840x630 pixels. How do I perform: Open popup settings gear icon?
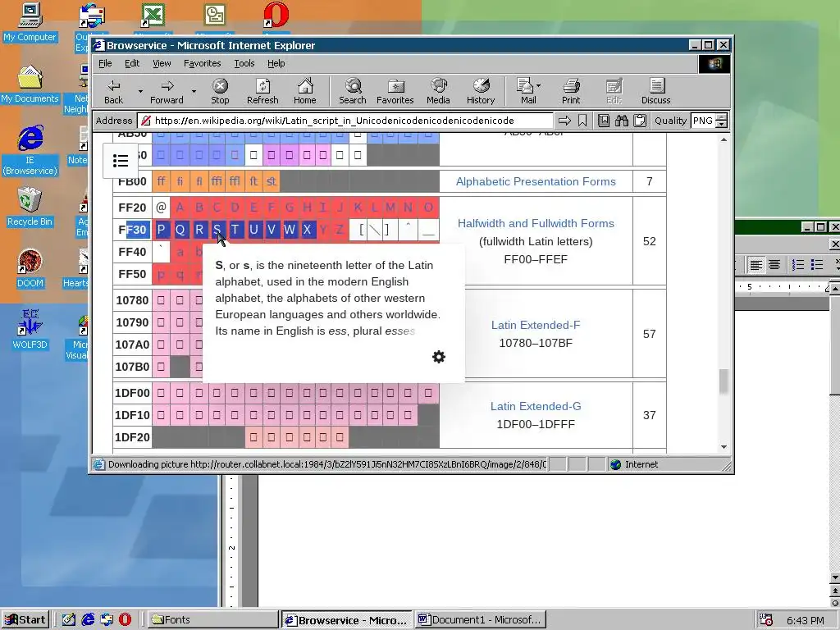[x=439, y=357]
